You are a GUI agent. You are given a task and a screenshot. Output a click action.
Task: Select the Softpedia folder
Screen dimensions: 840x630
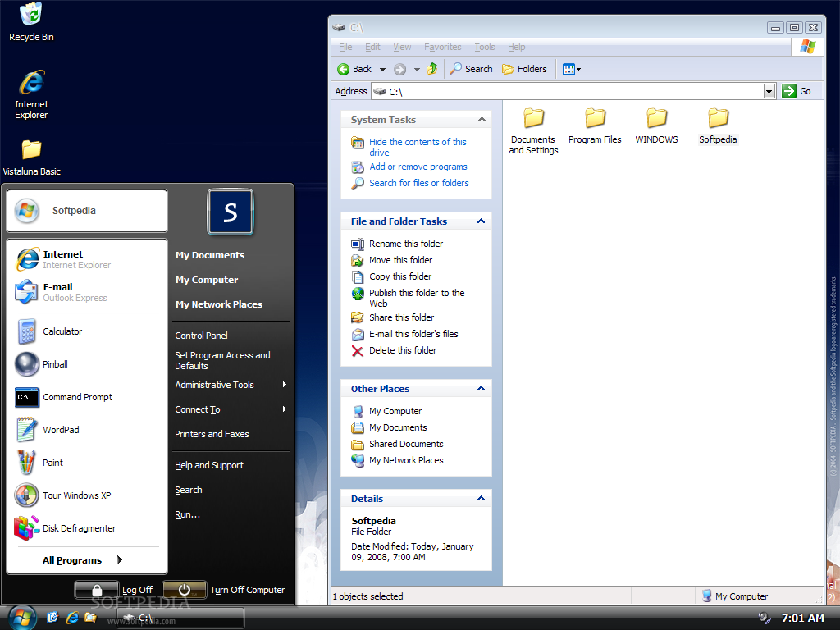click(x=718, y=126)
